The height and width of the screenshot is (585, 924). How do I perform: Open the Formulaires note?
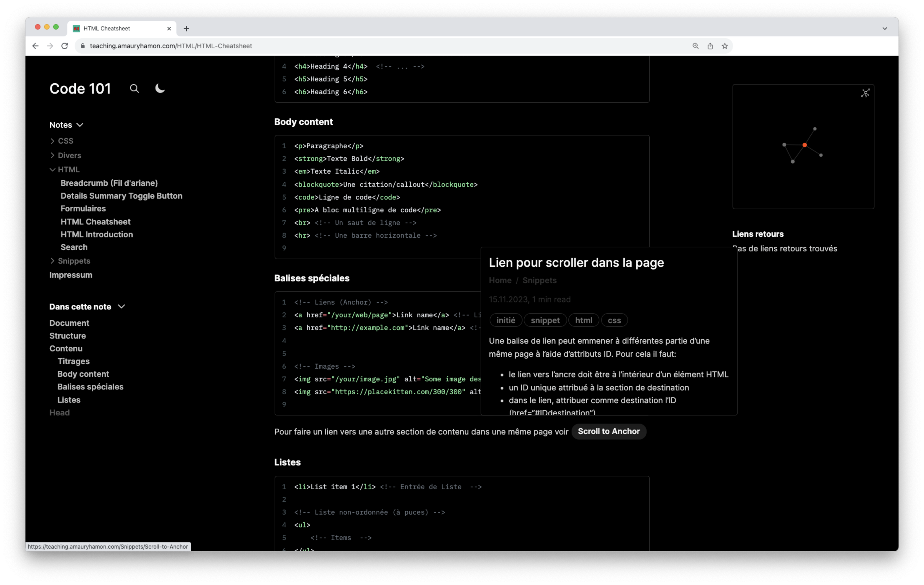[x=83, y=209]
